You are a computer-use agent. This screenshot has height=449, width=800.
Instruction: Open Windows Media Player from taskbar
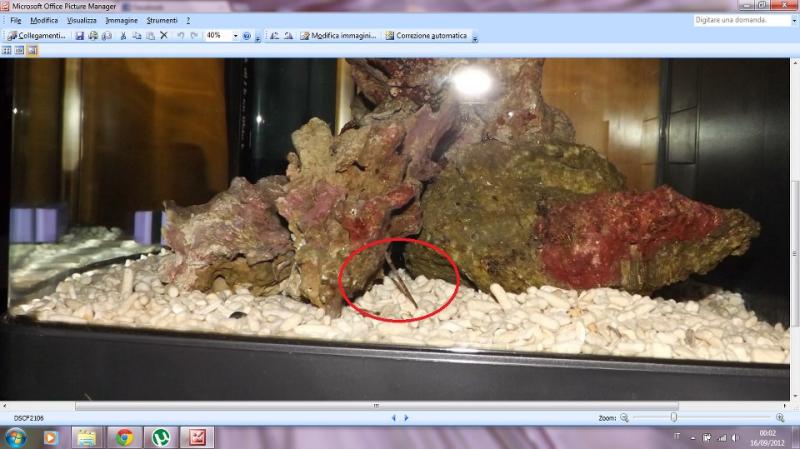point(50,438)
